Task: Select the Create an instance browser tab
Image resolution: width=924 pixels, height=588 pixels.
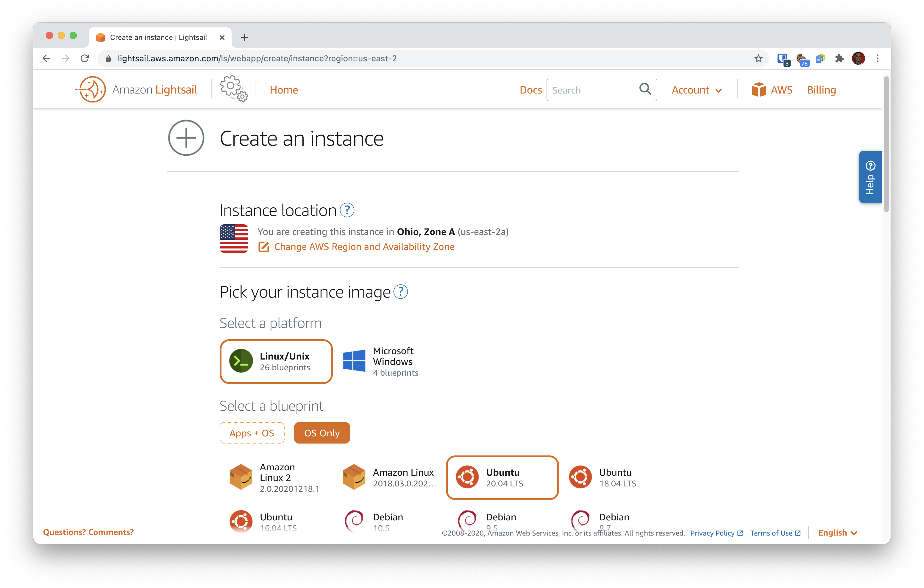Action: [160, 37]
